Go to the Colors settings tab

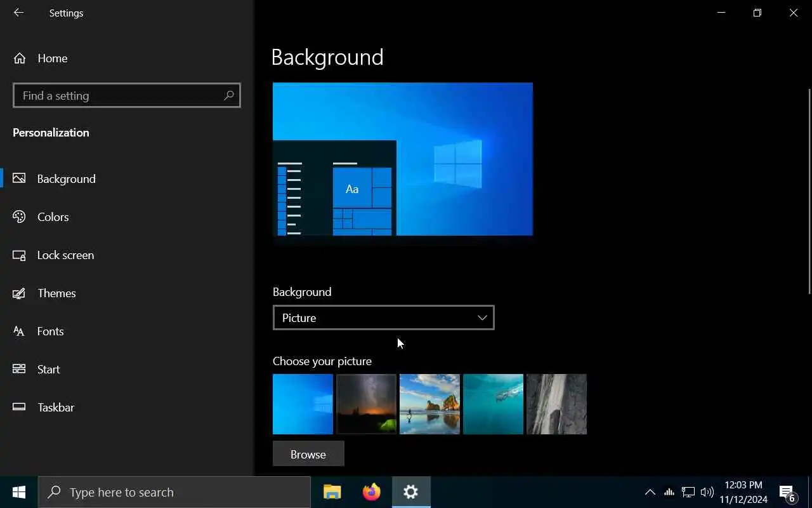(x=127, y=217)
